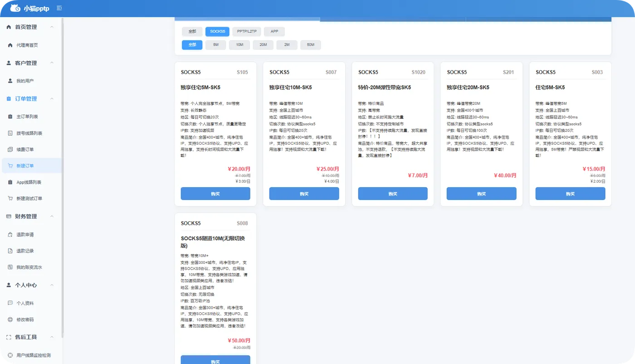Buy the 独享住宅20M-SK5 product

point(481,194)
